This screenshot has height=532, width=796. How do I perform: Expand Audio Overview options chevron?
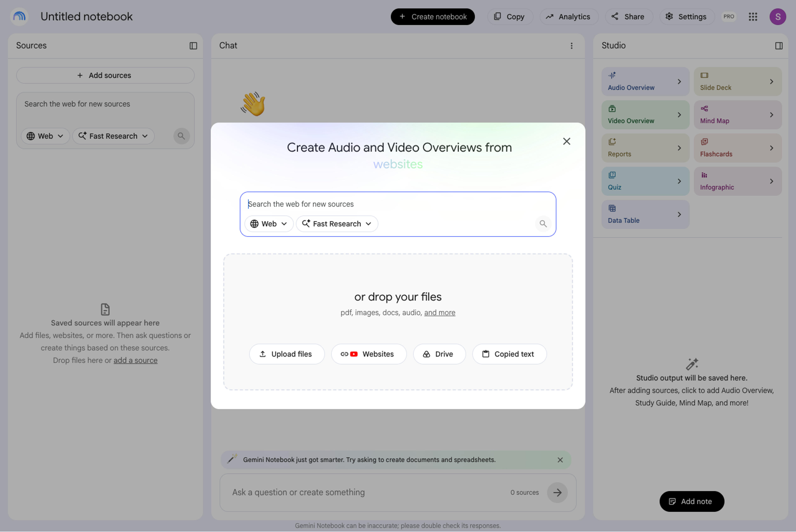tap(679, 82)
